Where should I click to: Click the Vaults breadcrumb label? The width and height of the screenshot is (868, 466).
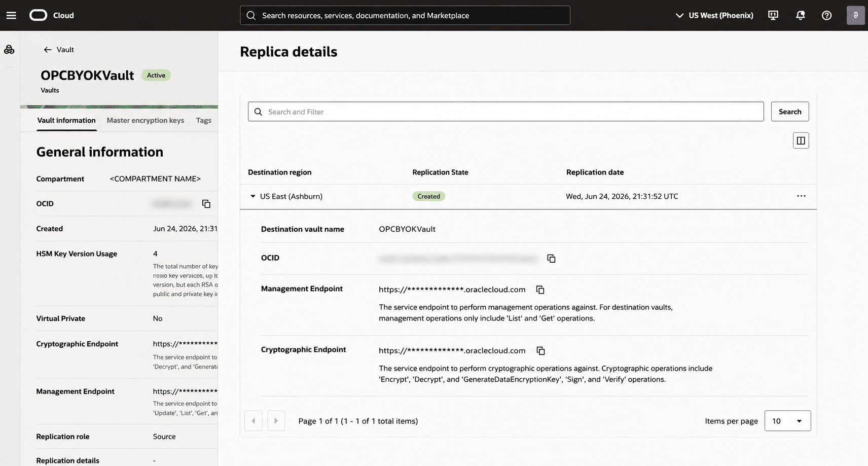point(50,90)
